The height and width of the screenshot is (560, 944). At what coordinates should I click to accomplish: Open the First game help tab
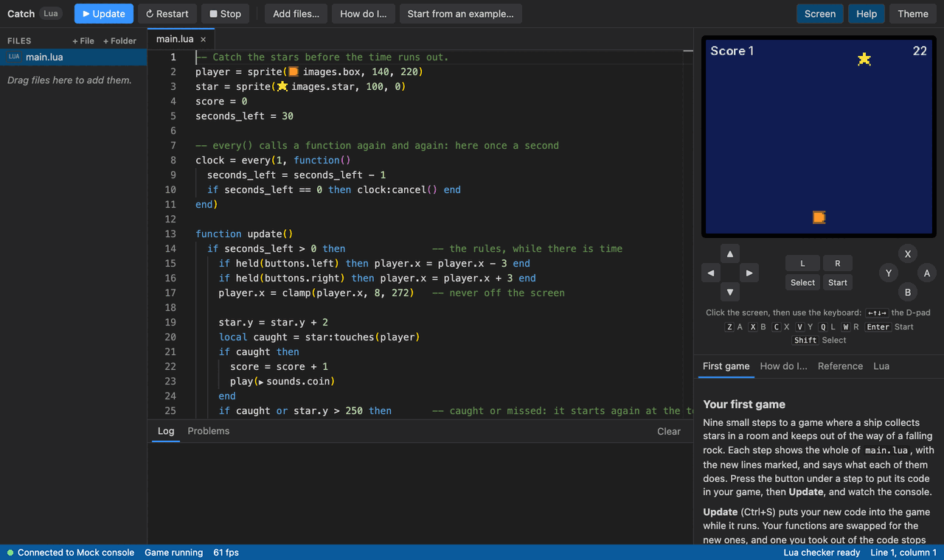click(726, 366)
